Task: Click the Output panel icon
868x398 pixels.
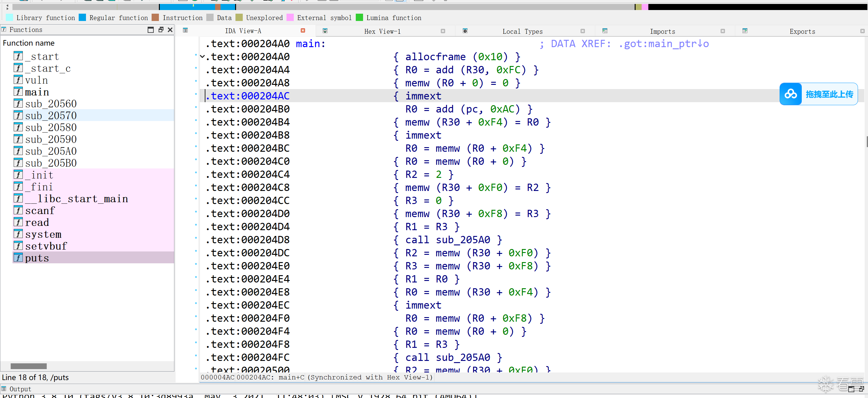Action: pos(4,389)
